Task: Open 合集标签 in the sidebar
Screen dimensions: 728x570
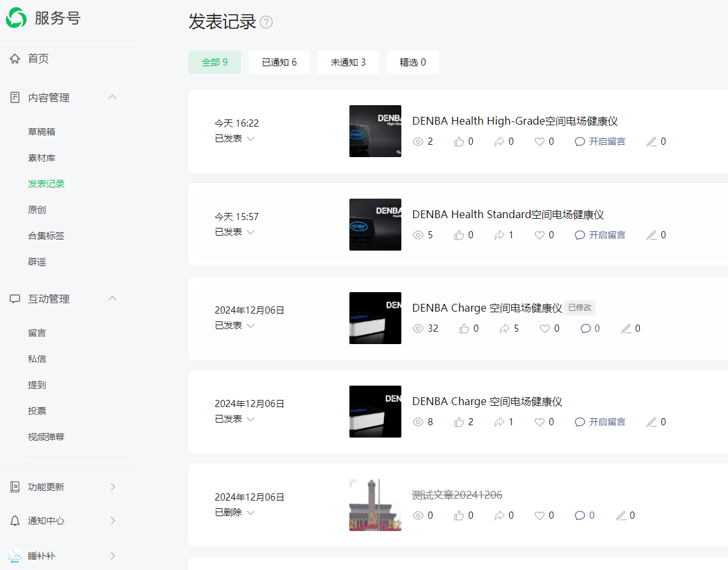Action: 46,236
